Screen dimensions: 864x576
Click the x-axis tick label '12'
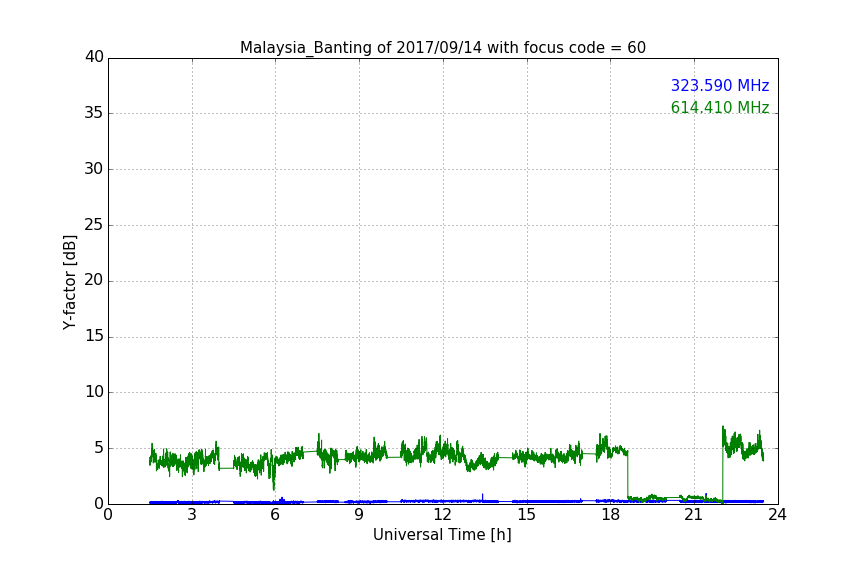[442, 515]
